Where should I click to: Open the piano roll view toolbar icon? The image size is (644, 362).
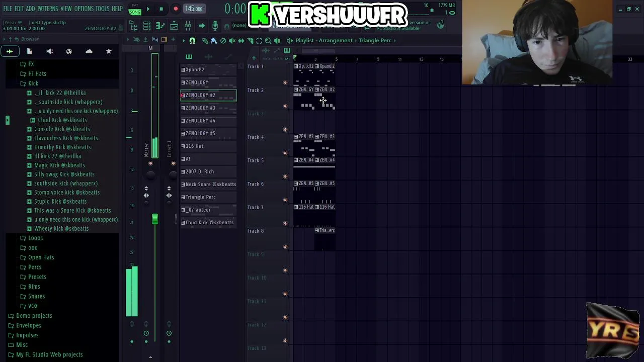160,26
